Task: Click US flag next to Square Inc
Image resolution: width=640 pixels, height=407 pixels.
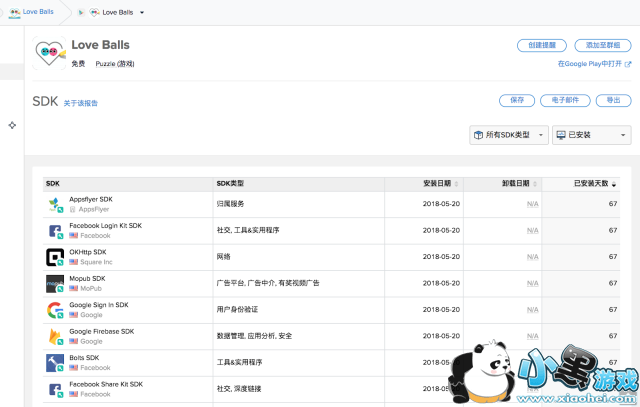Action: coord(73,262)
